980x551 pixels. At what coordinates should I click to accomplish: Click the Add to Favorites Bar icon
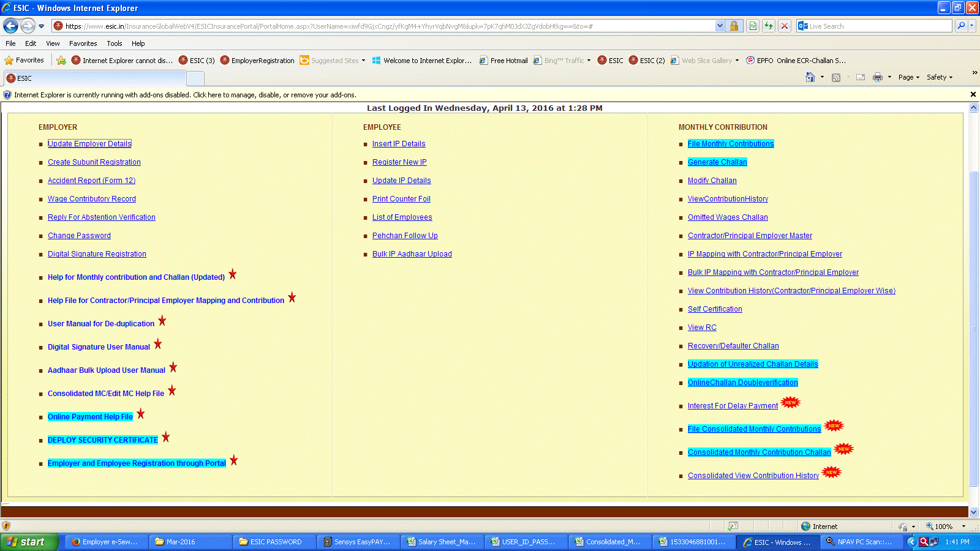tap(61, 60)
